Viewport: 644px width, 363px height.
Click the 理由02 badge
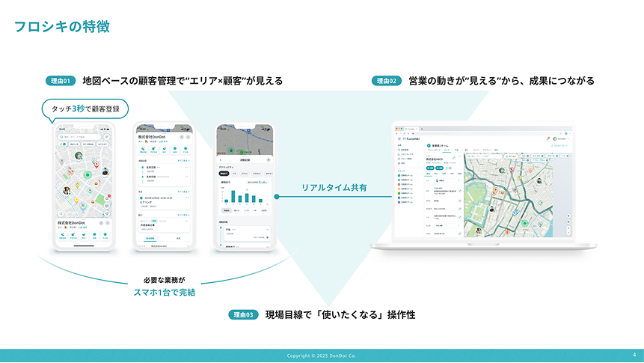[x=387, y=81]
